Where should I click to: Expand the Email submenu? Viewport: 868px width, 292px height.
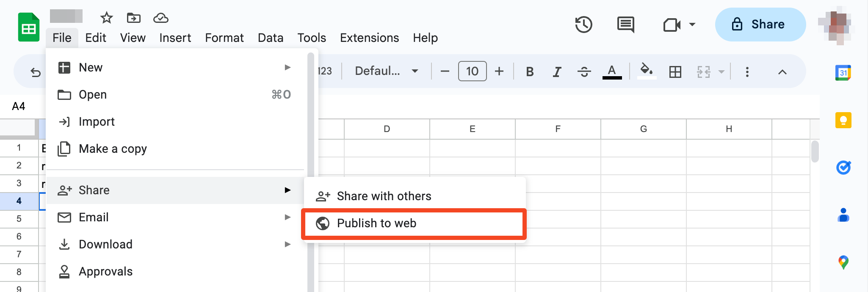click(175, 217)
